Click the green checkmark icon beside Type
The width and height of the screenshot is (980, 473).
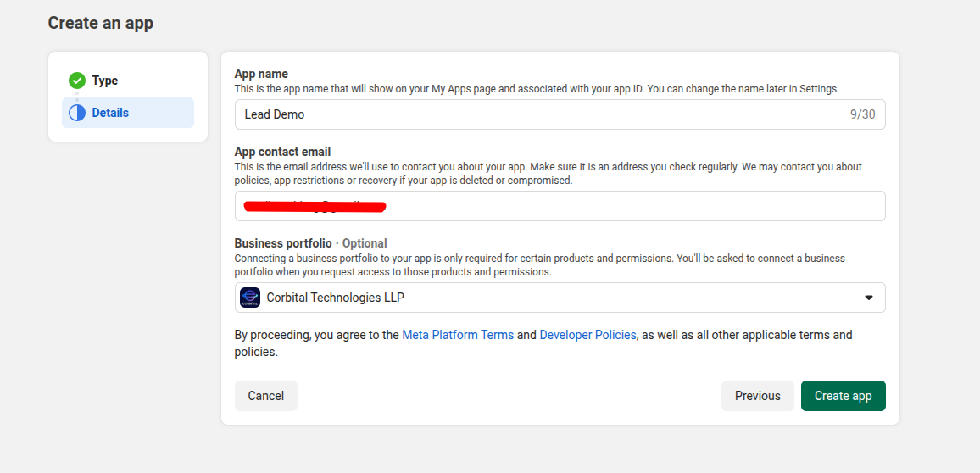click(x=77, y=81)
